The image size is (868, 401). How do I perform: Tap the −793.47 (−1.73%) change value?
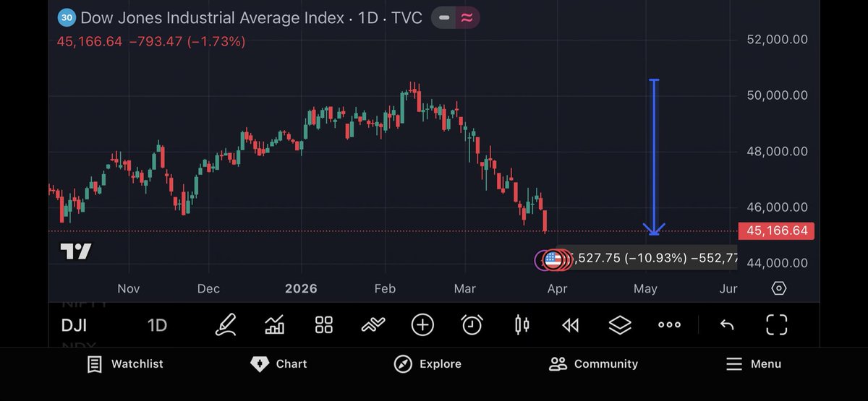coord(189,42)
